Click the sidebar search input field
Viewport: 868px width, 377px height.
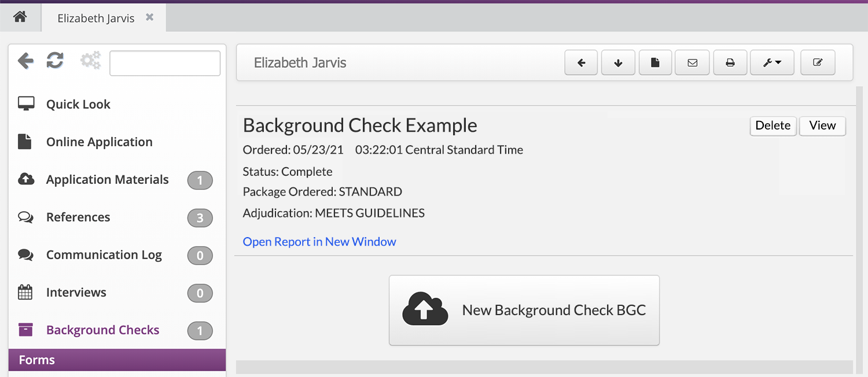tap(165, 64)
